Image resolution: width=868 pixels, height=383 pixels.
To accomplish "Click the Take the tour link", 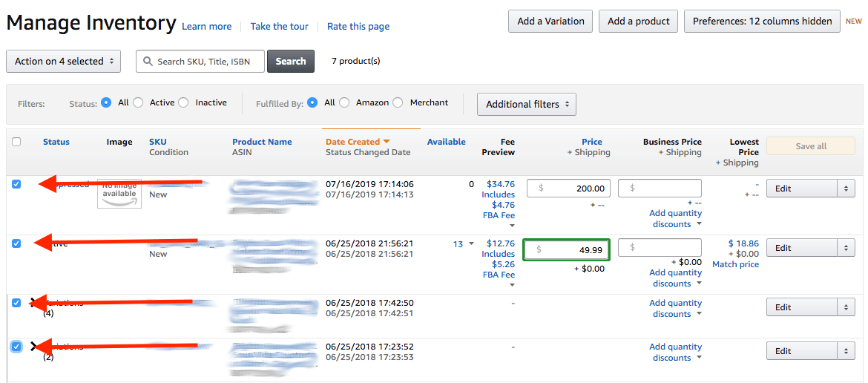I will 280,27.
